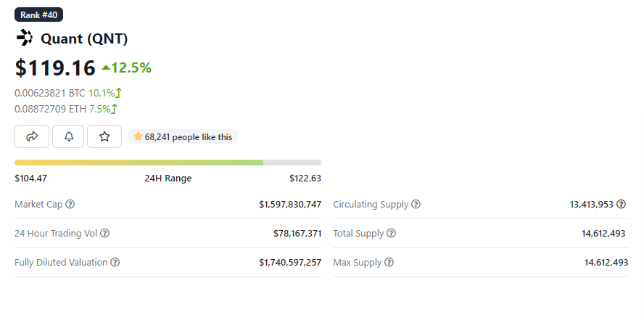Toggle the favorite star button
The width and height of the screenshot is (644, 328).
(x=104, y=136)
